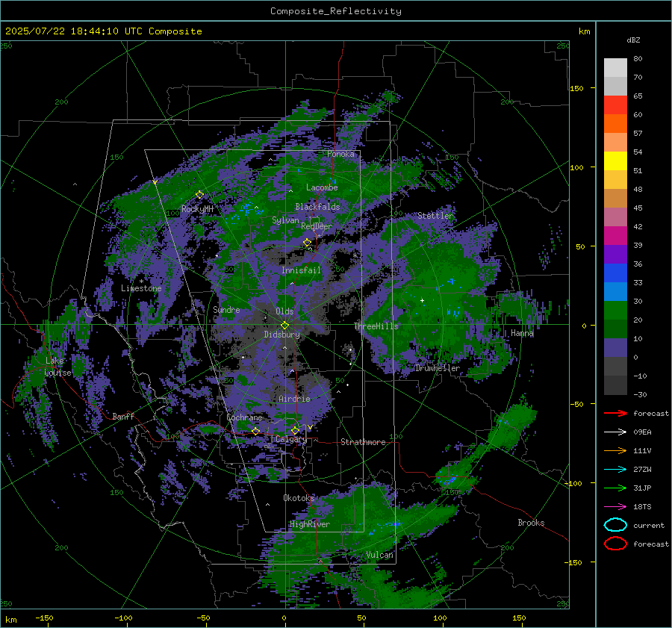Click the asterisk marker above Limestone
The image size is (672, 628).
tap(141, 282)
